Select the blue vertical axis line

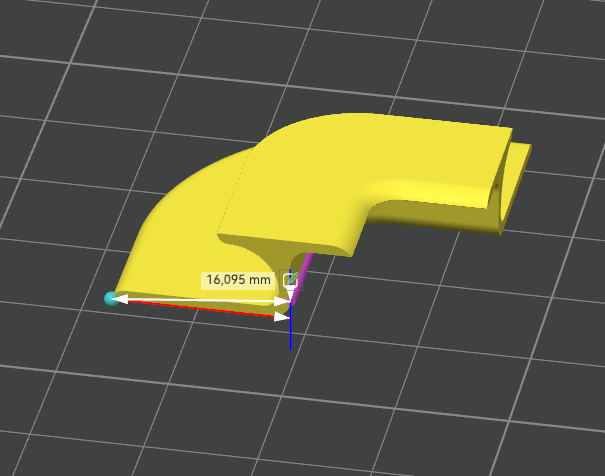290,336
